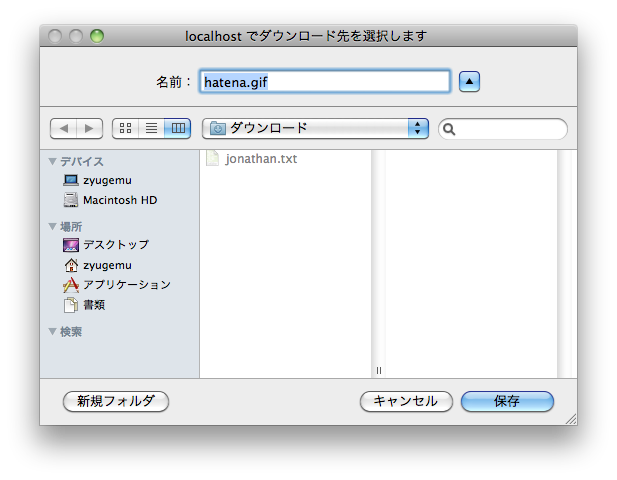Click the 書類 documents icon
This screenshot has height=480, width=617.
tap(71, 305)
